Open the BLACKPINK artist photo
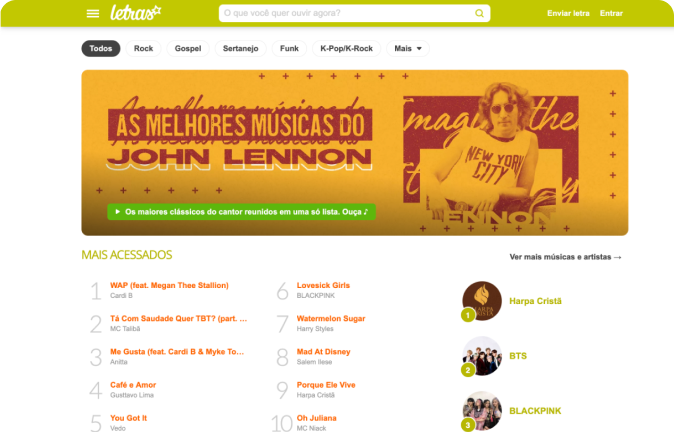The height and width of the screenshot is (432, 674). pos(482,411)
